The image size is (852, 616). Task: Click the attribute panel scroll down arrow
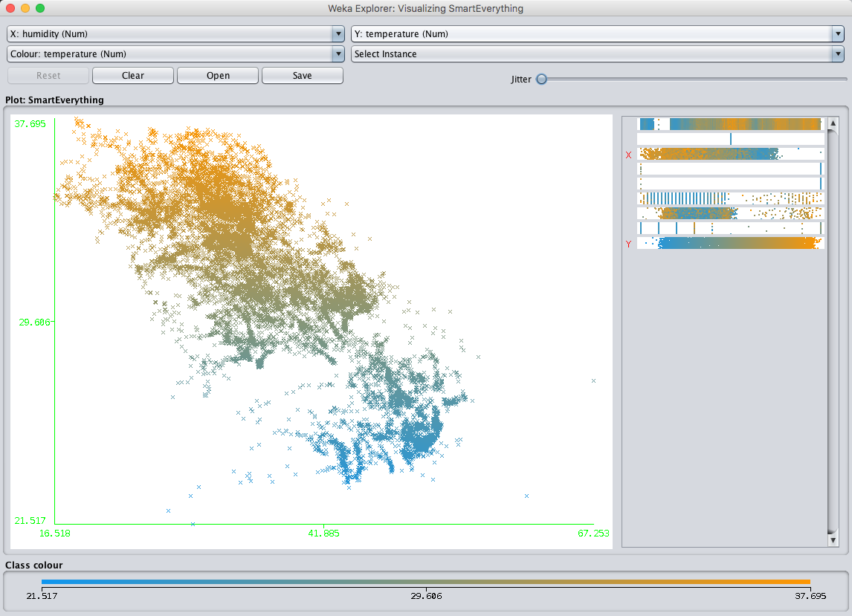[x=833, y=540]
